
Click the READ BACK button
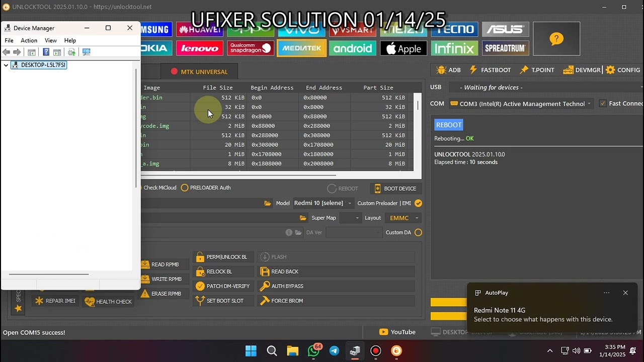click(336, 271)
